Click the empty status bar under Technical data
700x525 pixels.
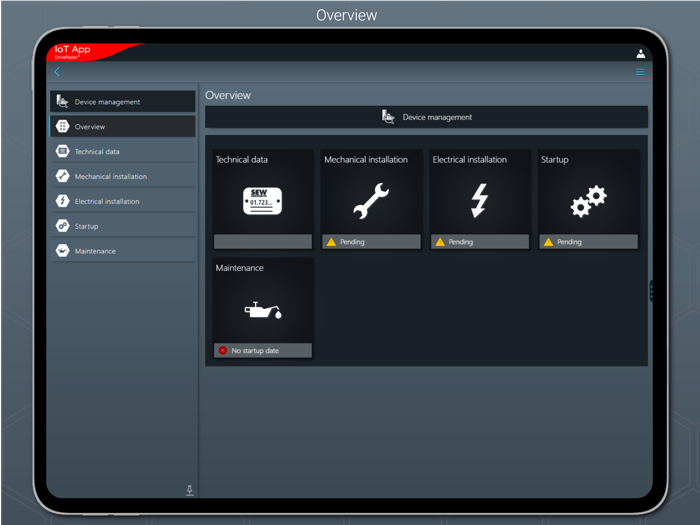[262, 242]
